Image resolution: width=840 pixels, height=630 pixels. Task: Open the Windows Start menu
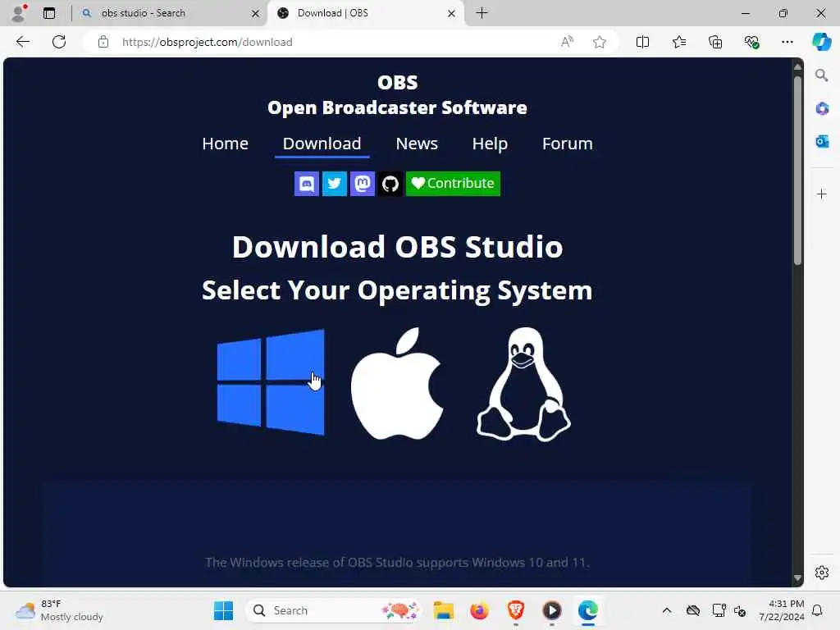[223, 610]
